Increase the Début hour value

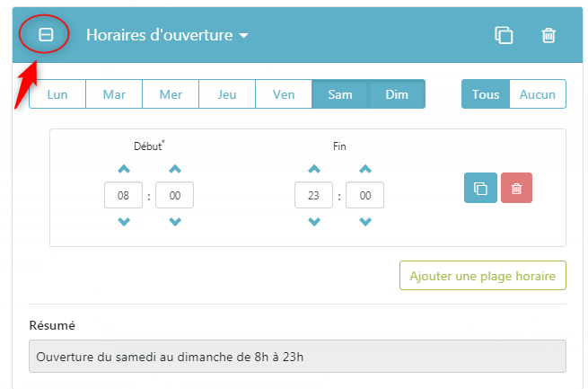click(x=124, y=169)
